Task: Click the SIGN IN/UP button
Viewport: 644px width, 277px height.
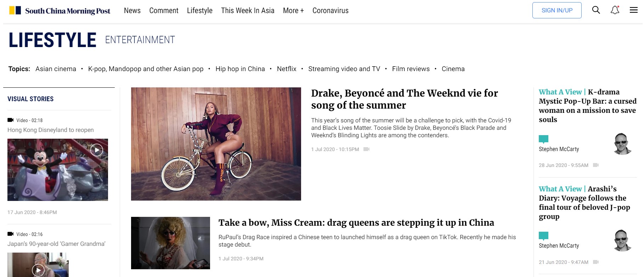Action: [557, 10]
